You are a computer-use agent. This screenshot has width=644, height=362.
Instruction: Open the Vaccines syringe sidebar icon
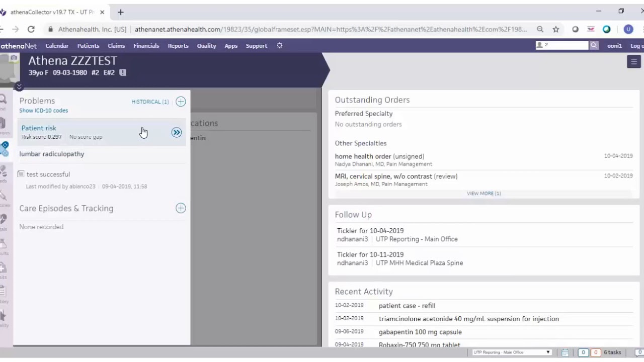click(3, 196)
